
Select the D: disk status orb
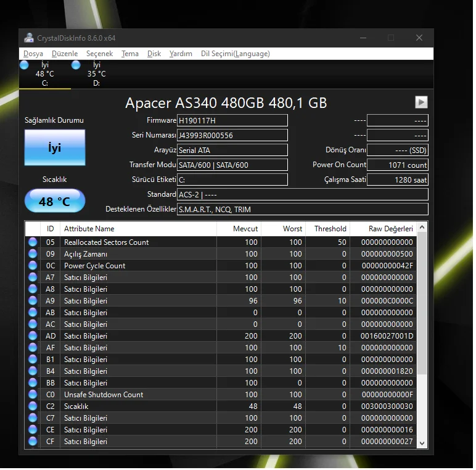76,65
